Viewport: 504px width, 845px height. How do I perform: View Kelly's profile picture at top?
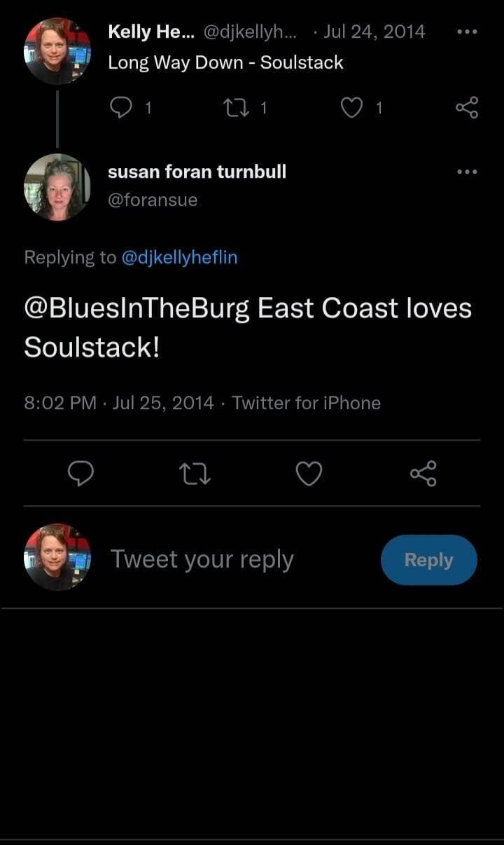coord(57,51)
